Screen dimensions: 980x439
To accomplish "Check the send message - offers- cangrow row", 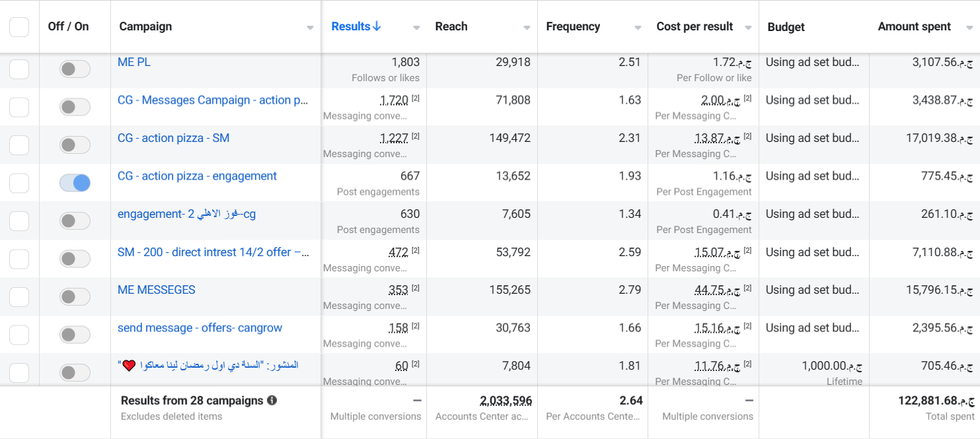I will tap(19, 335).
